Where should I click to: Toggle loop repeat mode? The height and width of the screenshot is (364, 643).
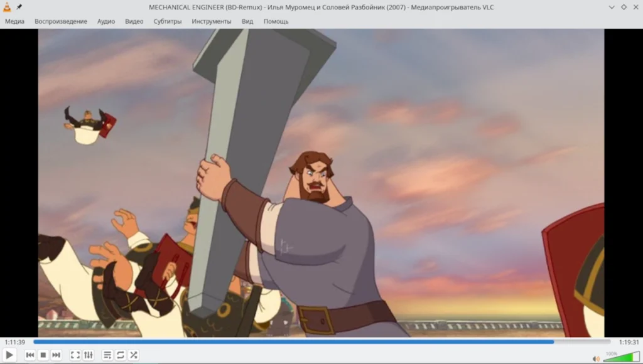pos(120,355)
